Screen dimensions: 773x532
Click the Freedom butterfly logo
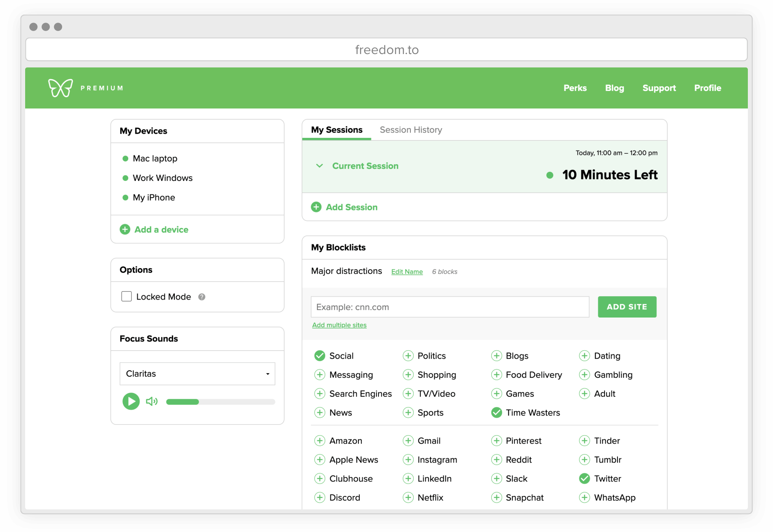tap(60, 88)
